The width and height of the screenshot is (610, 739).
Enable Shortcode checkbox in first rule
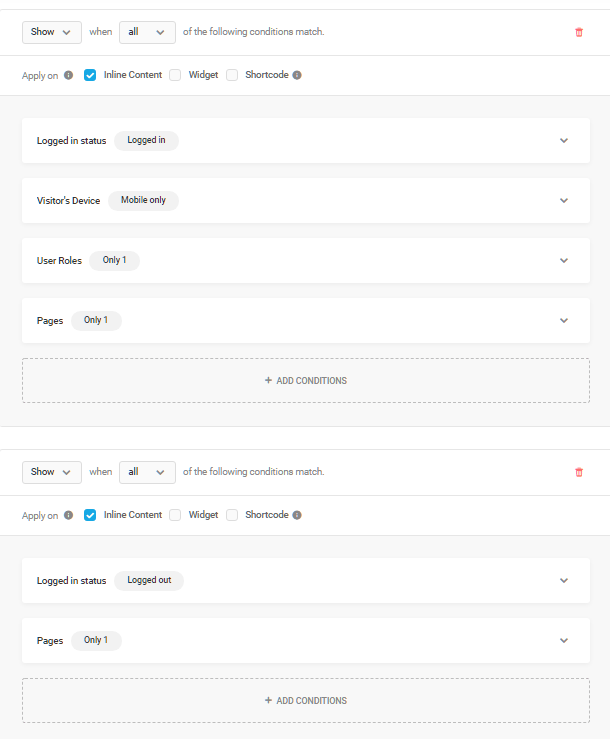point(232,75)
